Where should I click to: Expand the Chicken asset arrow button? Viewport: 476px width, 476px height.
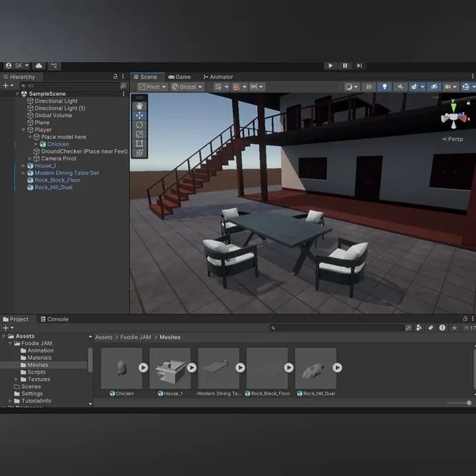click(143, 368)
